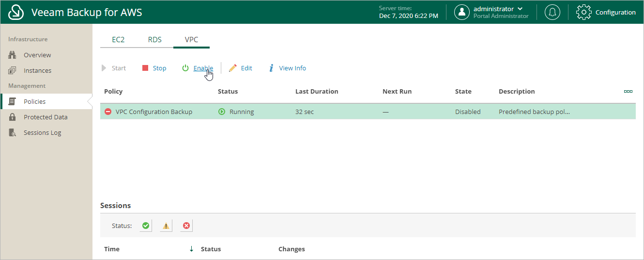644x260 pixels.
Task: Sort by the Status column in policies table
Action: 228,91
